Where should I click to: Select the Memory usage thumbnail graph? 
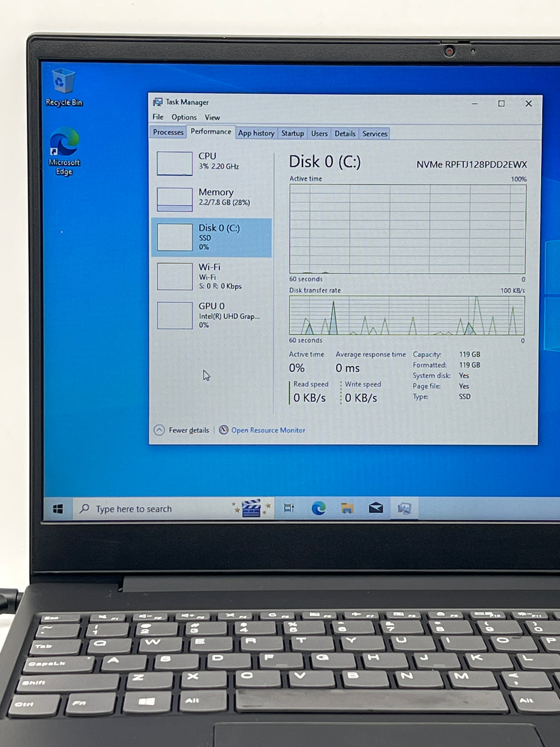coord(174,199)
